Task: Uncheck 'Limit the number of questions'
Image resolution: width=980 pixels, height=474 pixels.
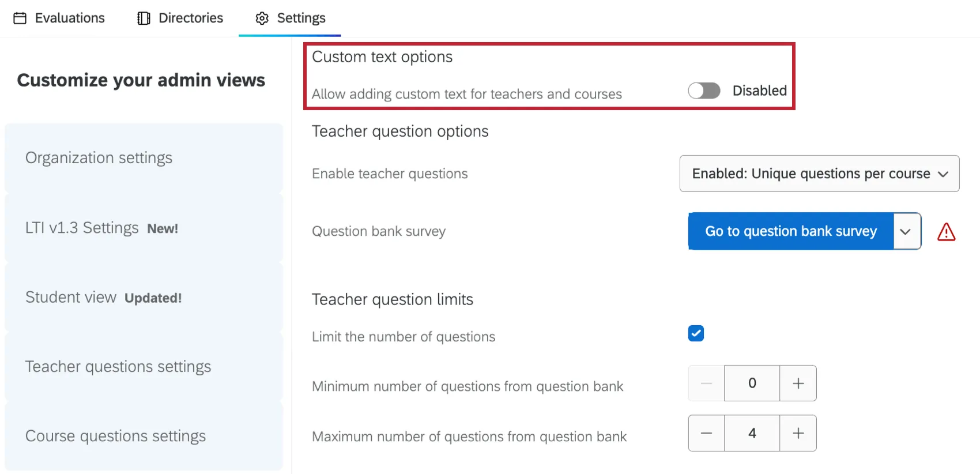Action: 696,333
